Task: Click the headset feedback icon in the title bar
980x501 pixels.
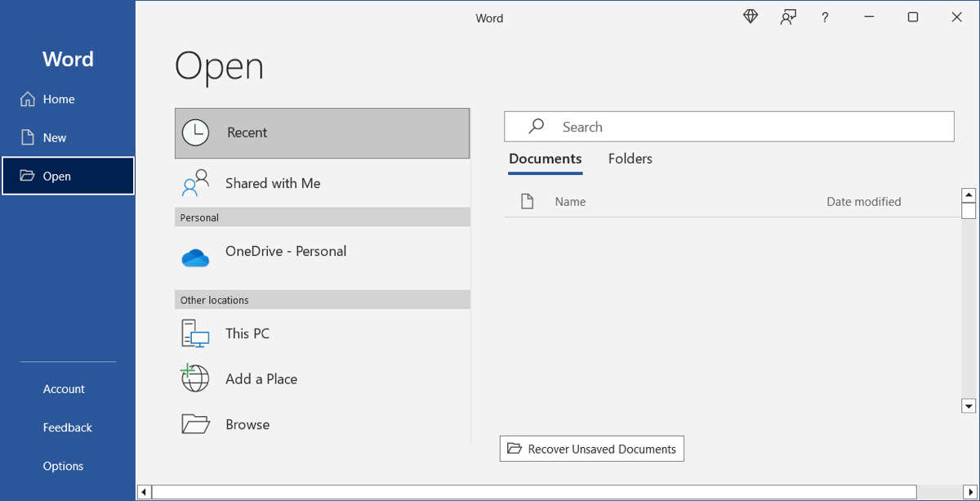Action: 787,16
